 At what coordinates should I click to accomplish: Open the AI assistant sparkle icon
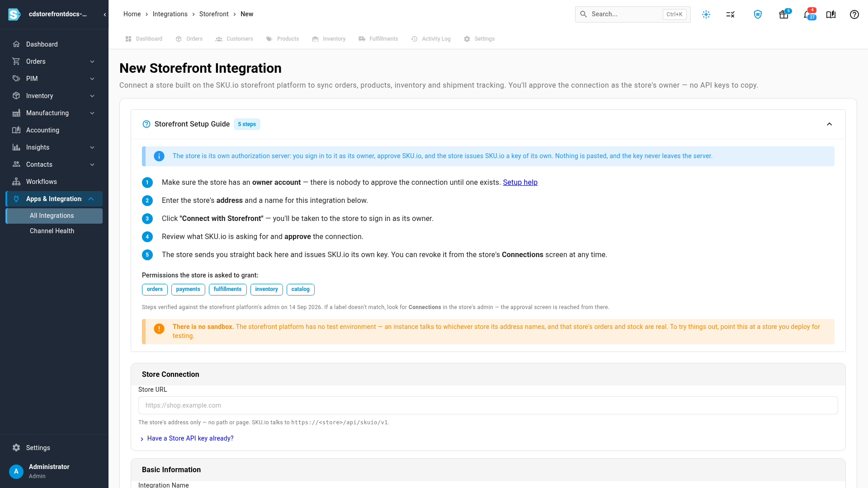706,14
